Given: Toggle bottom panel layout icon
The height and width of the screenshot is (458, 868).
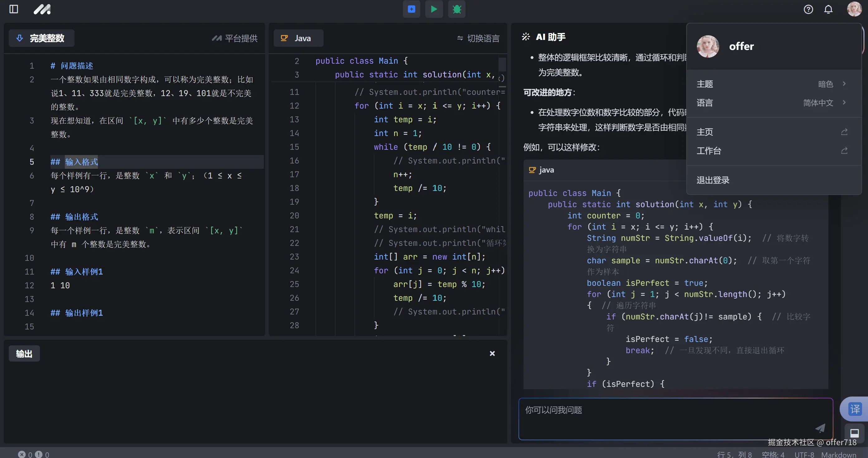Looking at the screenshot, I should (x=854, y=433).
